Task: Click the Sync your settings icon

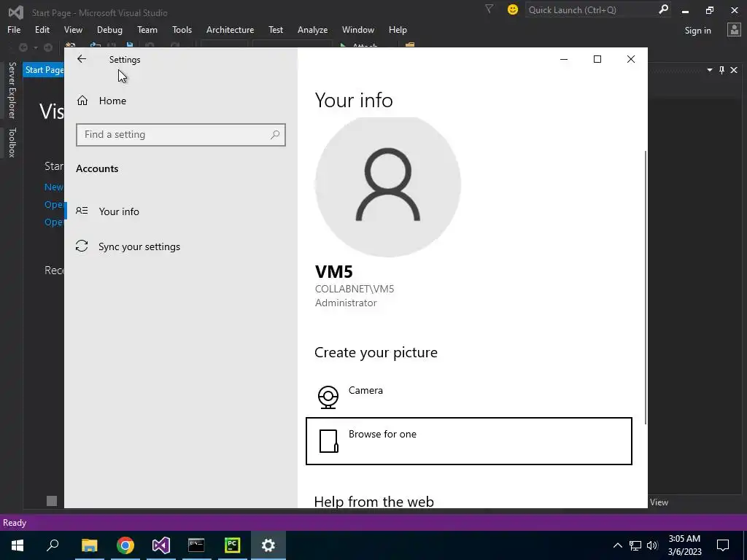Action: [x=82, y=246]
